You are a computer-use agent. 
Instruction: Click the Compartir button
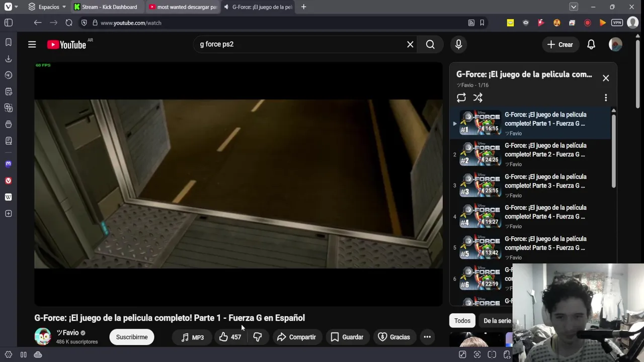click(x=296, y=337)
